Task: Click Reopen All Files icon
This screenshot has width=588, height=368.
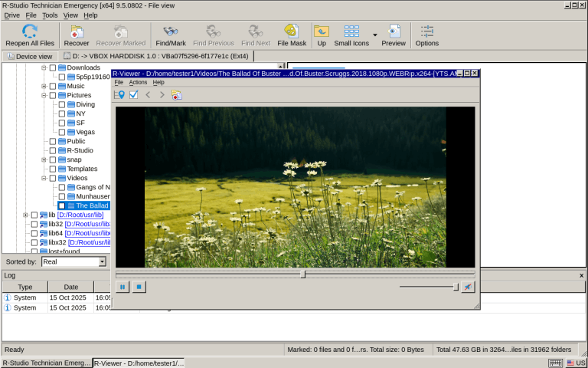Action: 30,35
